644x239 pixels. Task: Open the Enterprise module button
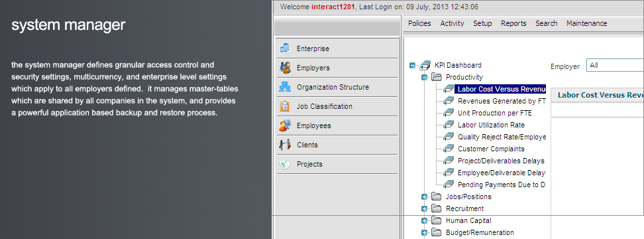337,48
